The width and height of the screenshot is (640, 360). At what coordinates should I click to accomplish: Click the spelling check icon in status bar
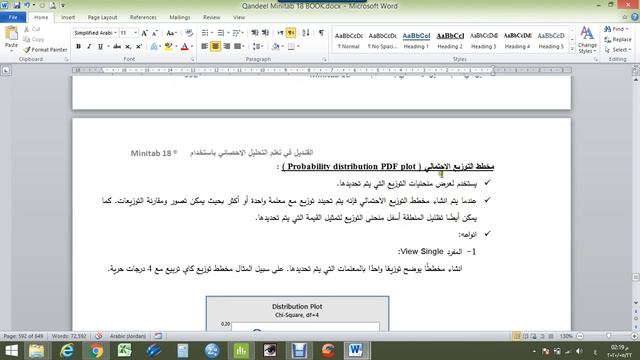99,336
